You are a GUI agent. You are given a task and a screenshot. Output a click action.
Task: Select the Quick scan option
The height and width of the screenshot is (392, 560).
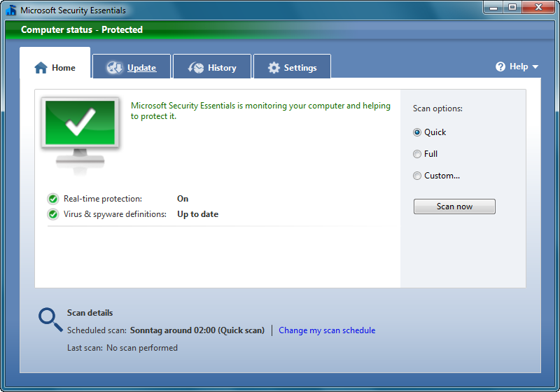pyautogui.click(x=417, y=132)
